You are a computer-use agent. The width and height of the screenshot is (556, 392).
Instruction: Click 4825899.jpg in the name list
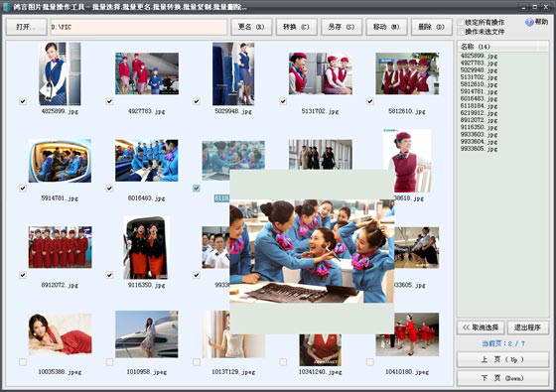click(x=479, y=56)
